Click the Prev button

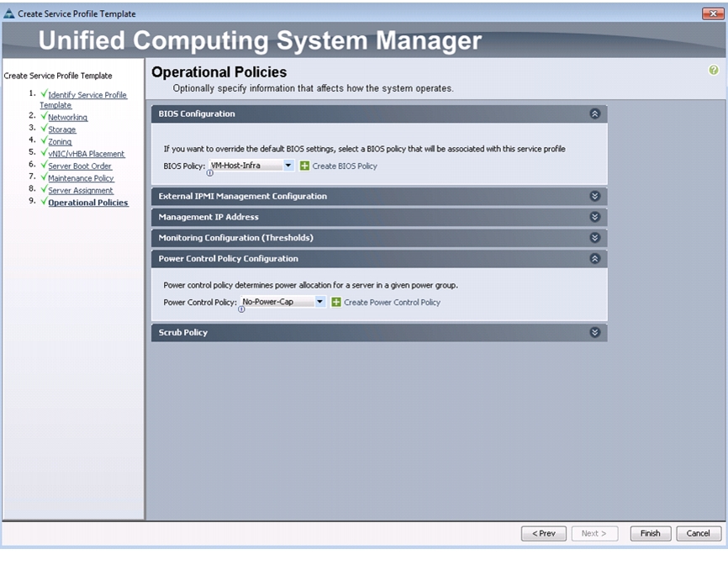pyautogui.click(x=544, y=533)
